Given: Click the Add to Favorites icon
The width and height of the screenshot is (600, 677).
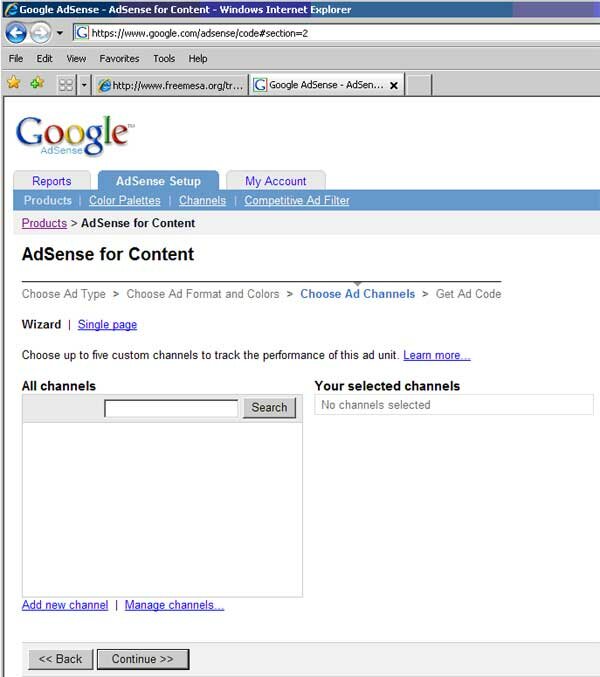Looking at the screenshot, I should click(37, 82).
